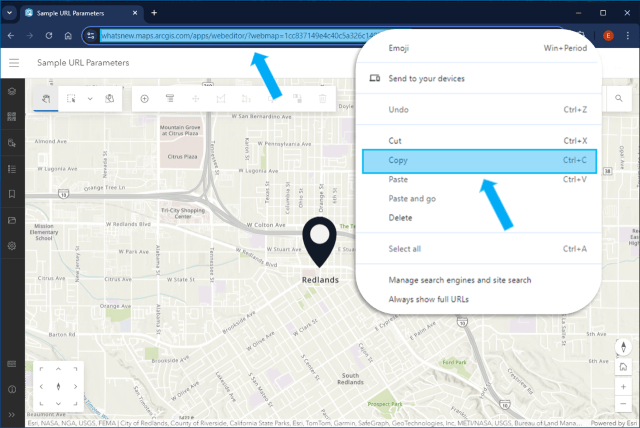The height and width of the screenshot is (428, 640).
Task: Pan map right with navigation pad
Action: tap(76, 386)
